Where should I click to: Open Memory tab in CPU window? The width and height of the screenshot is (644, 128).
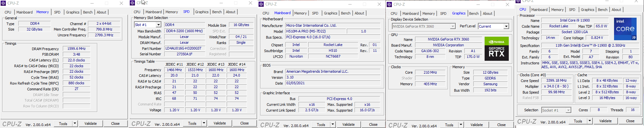pos(557,10)
